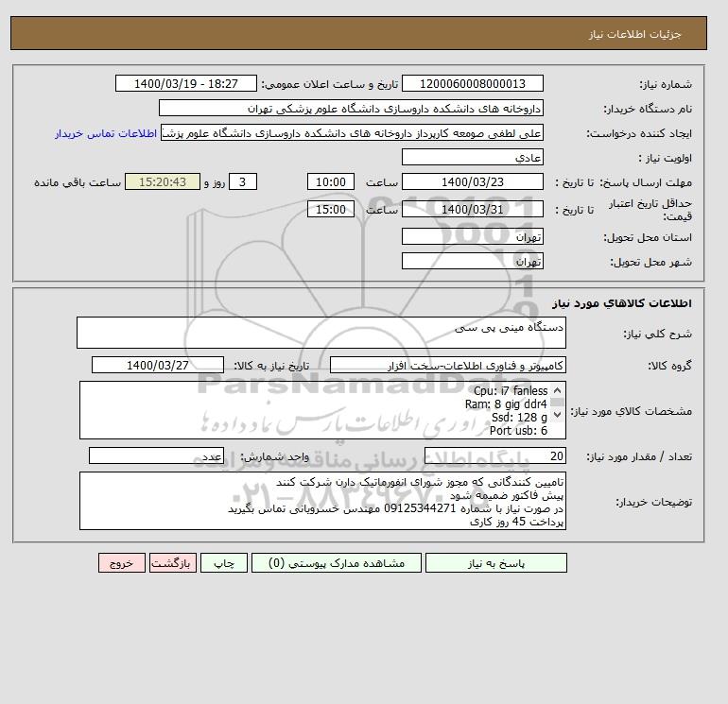
Task: Click the announcement date field 1400/03/19 - 18:27
Action: pyautogui.click(x=185, y=83)
